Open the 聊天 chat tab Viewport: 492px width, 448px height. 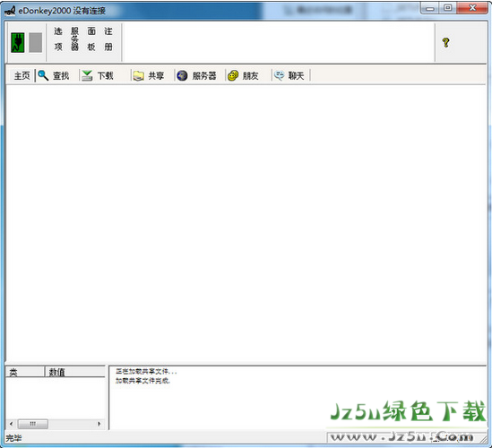297,75
